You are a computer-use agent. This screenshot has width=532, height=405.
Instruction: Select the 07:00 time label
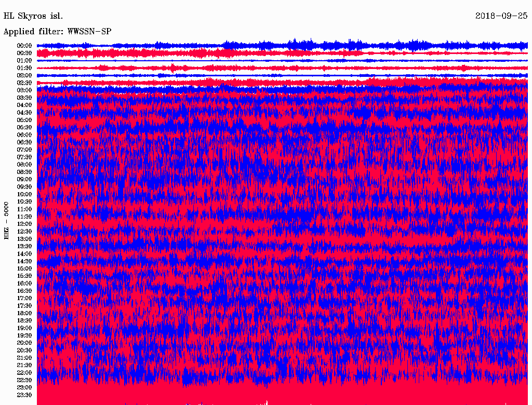(x=24, y=150)
